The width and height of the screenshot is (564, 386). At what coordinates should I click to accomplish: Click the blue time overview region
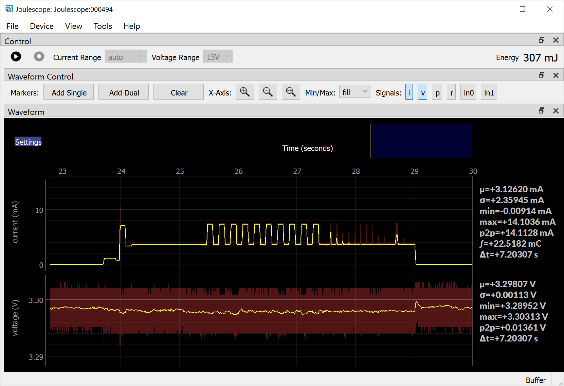click(x=421, y=141)
